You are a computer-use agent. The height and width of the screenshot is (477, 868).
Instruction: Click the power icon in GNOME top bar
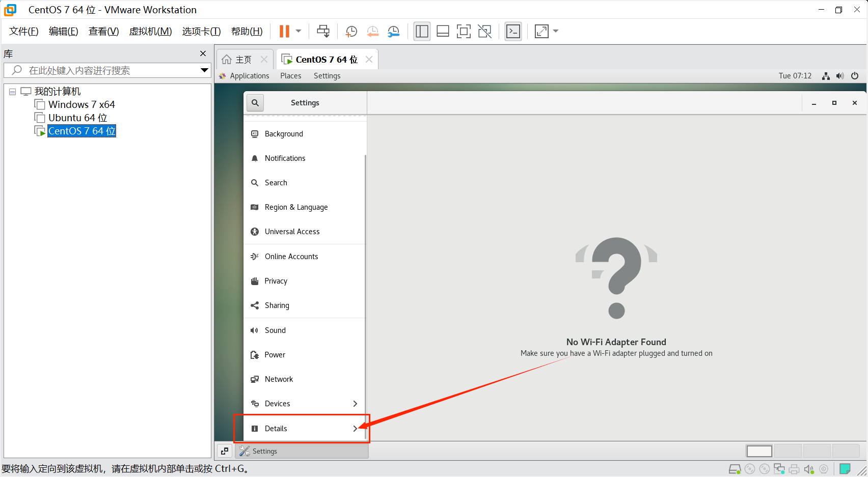pos(855,76)
